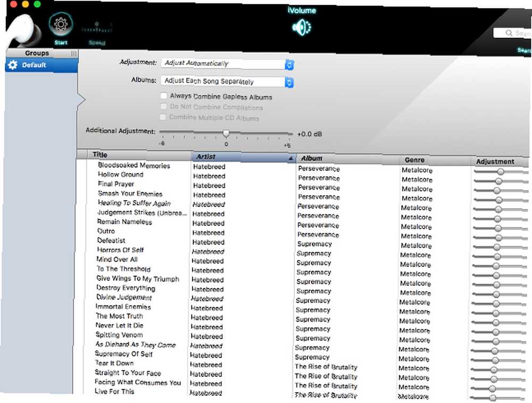Select song "Hollow Ground"
The width and height of the screenshot is (532, 403).
(120, 175)
